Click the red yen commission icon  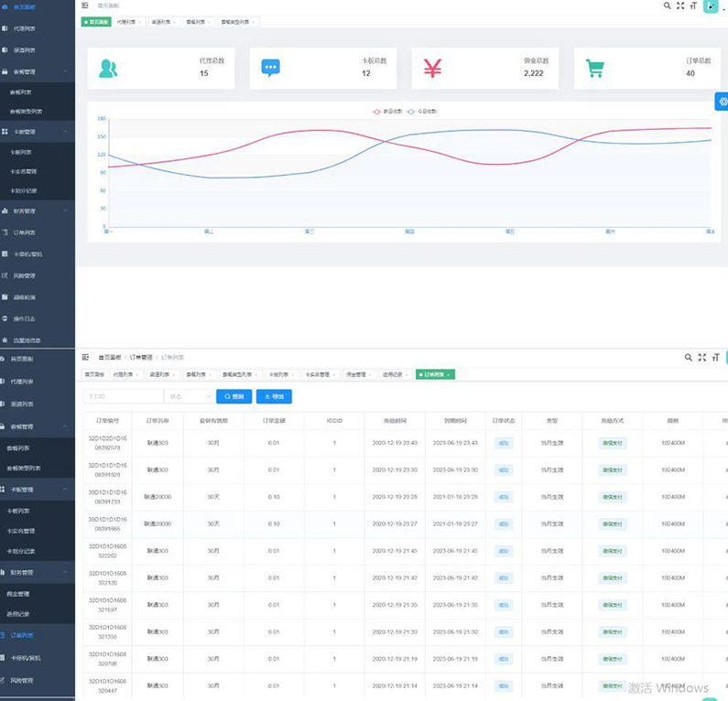432,69
